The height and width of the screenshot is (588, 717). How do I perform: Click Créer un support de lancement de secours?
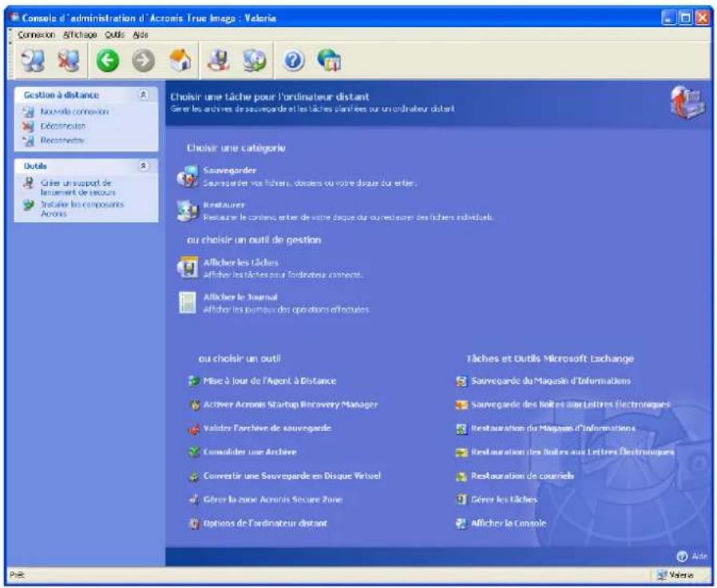point(77,187)
